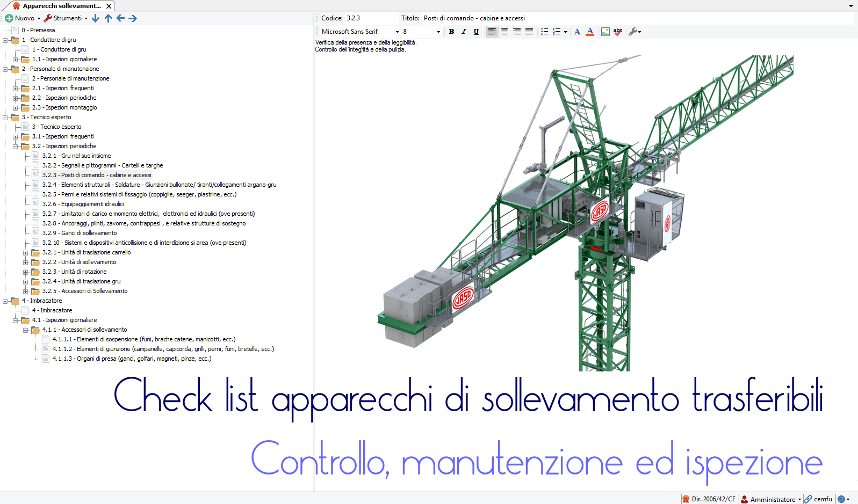This screenshot has height=504, width=858.
Task: Click the cemfu link in status bar
Action: point(823,499)
